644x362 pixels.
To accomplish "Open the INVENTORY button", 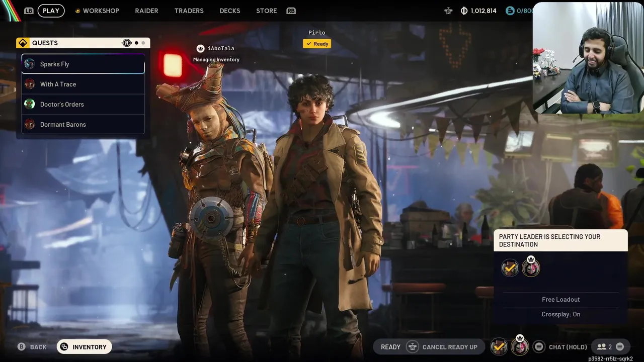I will tap(84, 347).
